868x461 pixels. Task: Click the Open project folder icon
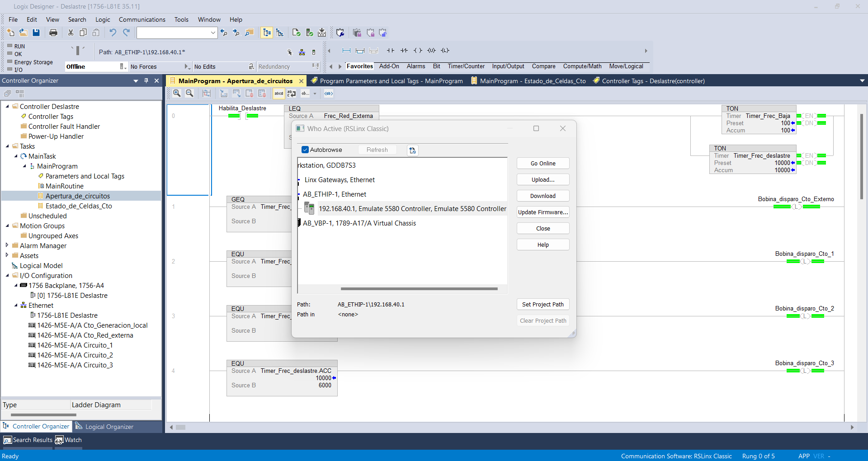24,33
